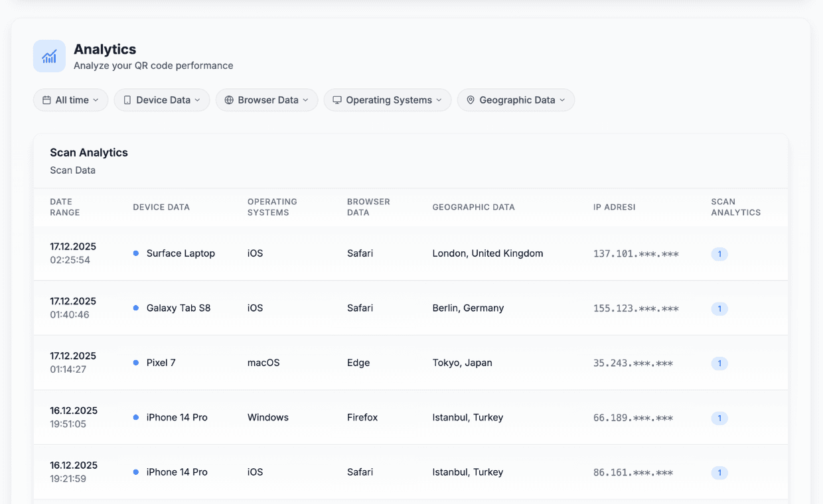Open the Device Data filter dropdown
This screenshot has height=504, width=823.
pos(162,100)
